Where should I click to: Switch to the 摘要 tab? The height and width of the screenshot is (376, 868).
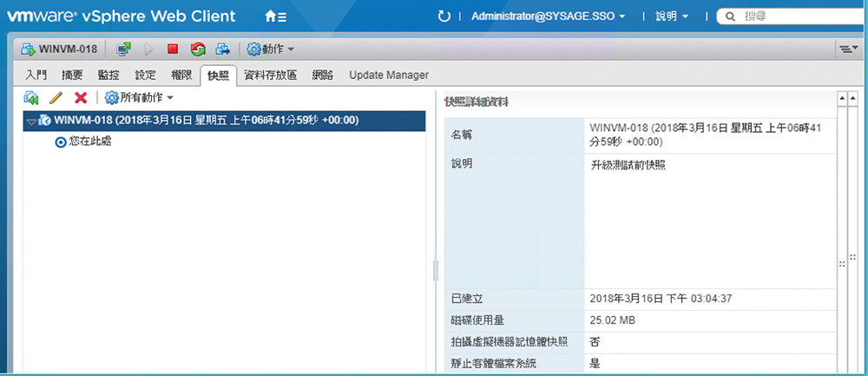(x=73, y=76)
